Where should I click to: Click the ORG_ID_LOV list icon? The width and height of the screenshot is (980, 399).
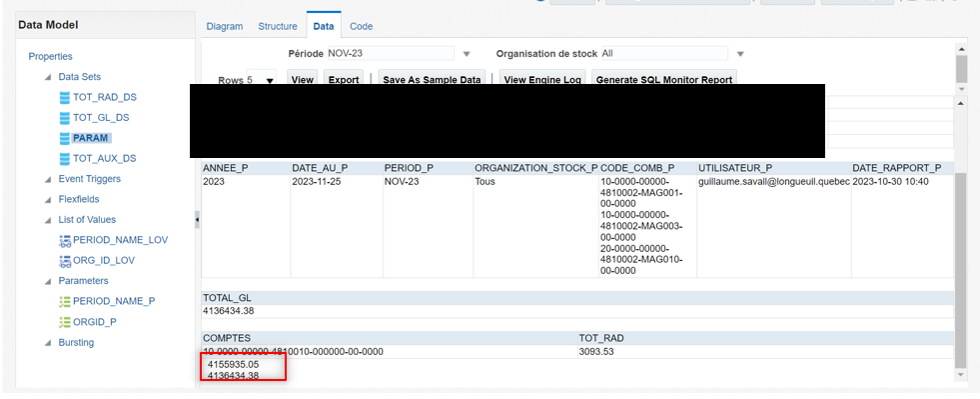(x=64, y=261)
